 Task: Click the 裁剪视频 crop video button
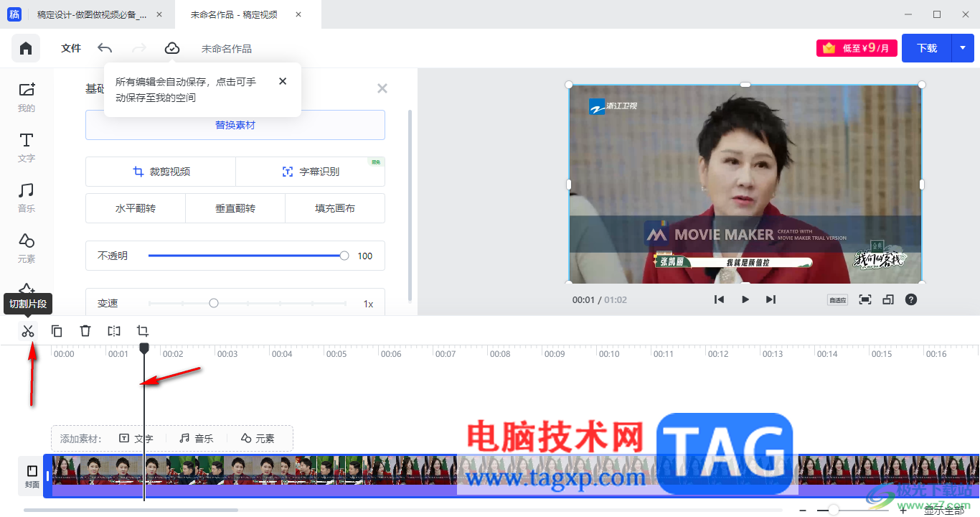click(x=161, y=172)
